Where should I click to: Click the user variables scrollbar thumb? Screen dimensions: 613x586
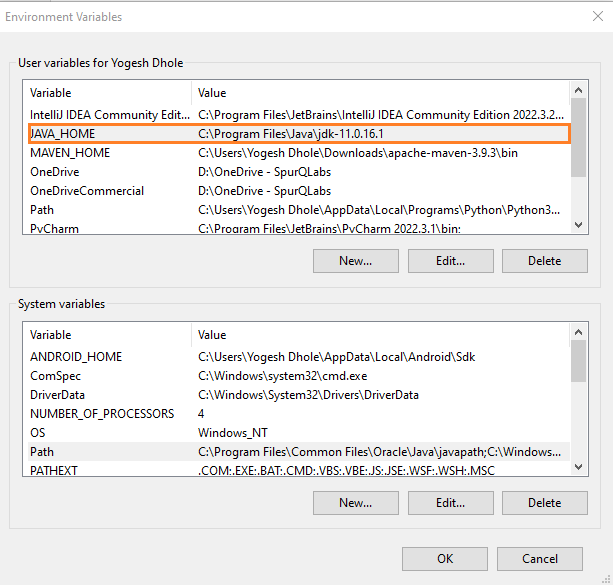[579, 138]
